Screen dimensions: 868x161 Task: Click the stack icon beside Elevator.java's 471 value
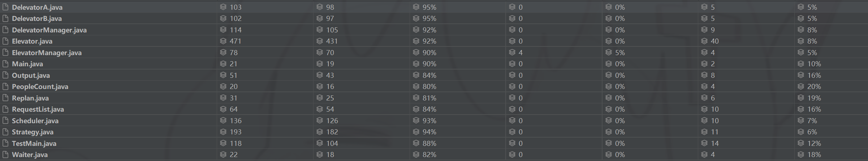[x=223, y=41]
